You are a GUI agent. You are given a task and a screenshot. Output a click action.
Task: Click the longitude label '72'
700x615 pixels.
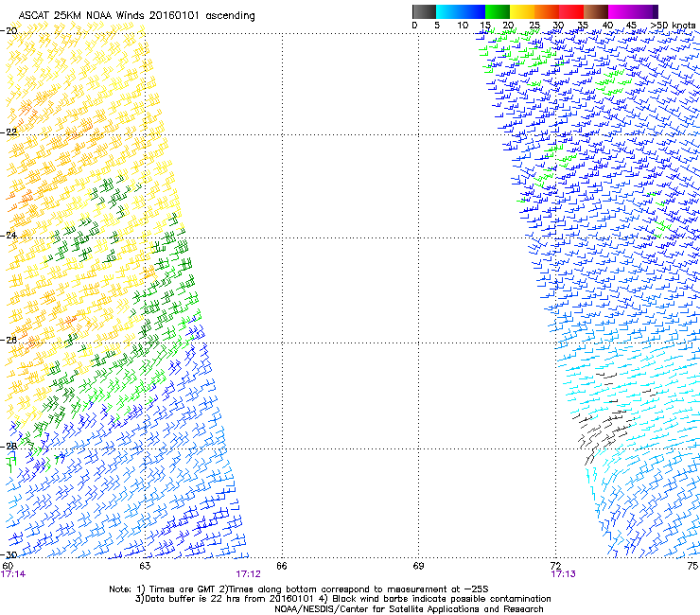pyautogui.click(x=555, y=566)
